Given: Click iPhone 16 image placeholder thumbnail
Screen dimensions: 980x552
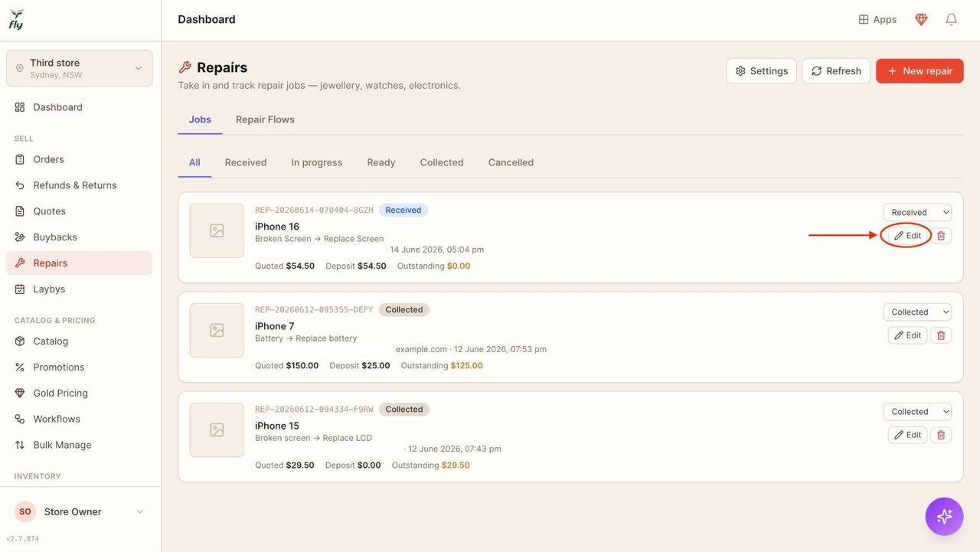Looking at the screenshot, I should coord(217,230).
